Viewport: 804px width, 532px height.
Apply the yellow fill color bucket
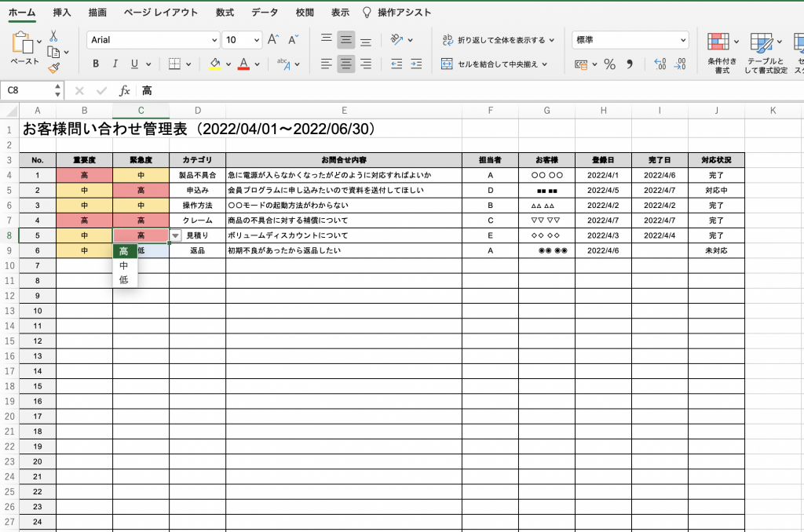(x=214, y=64)
